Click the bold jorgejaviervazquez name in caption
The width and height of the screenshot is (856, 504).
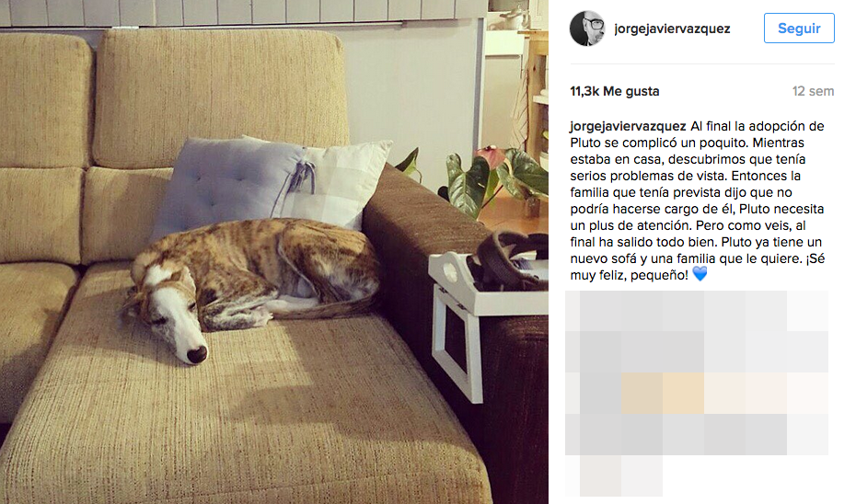coord(628,126)
